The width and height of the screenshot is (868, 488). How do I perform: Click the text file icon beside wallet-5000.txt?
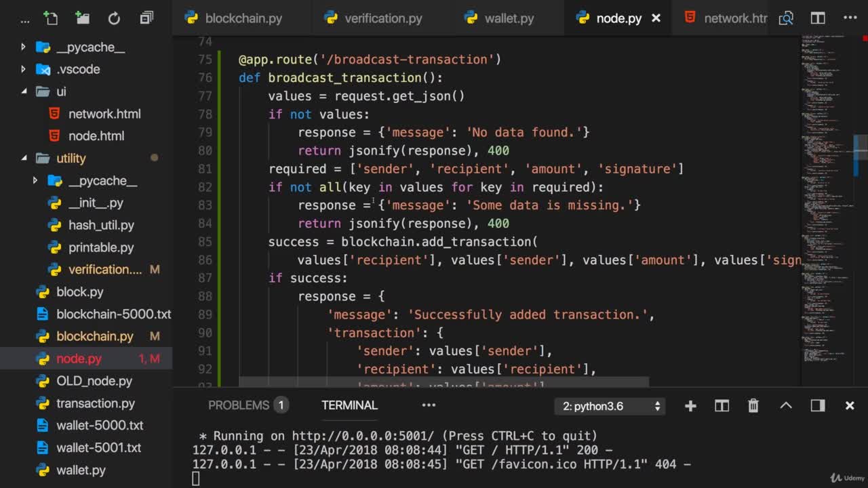click(x=43, y=425)
